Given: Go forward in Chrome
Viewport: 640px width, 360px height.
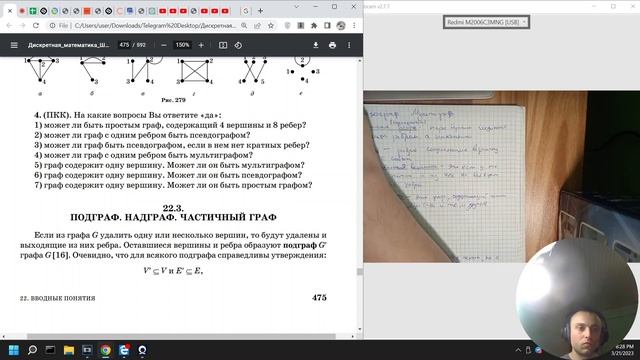Looking at the screenshot, I should tap(22, 25).
